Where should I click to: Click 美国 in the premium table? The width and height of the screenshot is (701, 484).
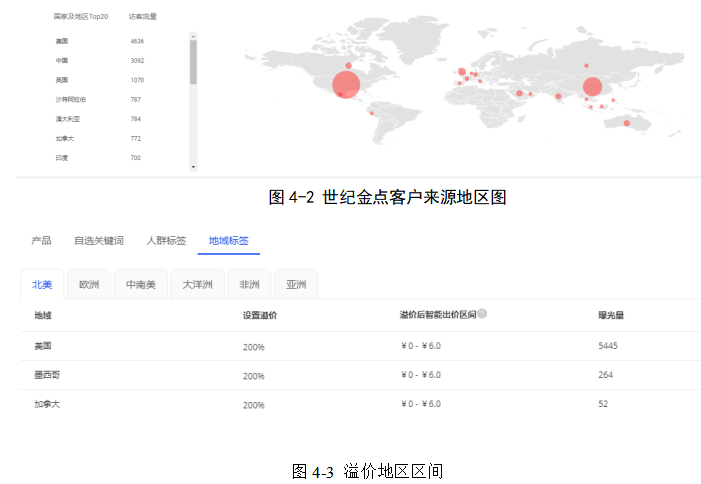pos(43,346)
